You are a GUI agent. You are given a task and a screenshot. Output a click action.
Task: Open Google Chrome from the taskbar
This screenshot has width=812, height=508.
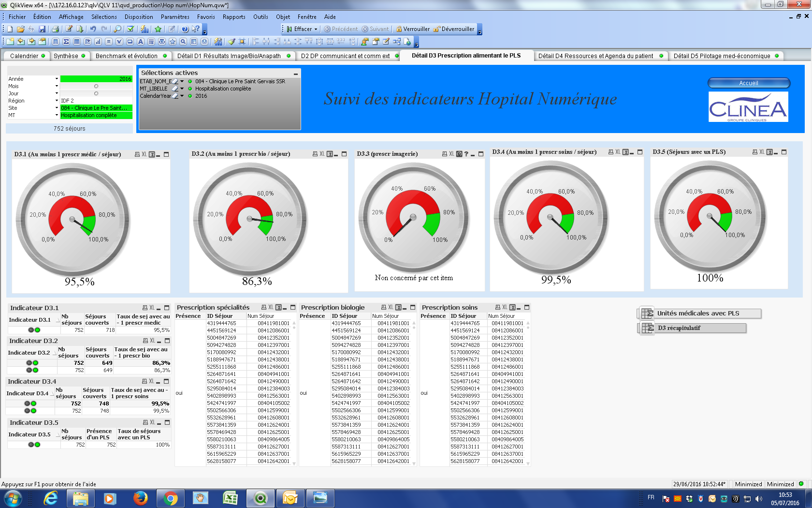point(170,498)
